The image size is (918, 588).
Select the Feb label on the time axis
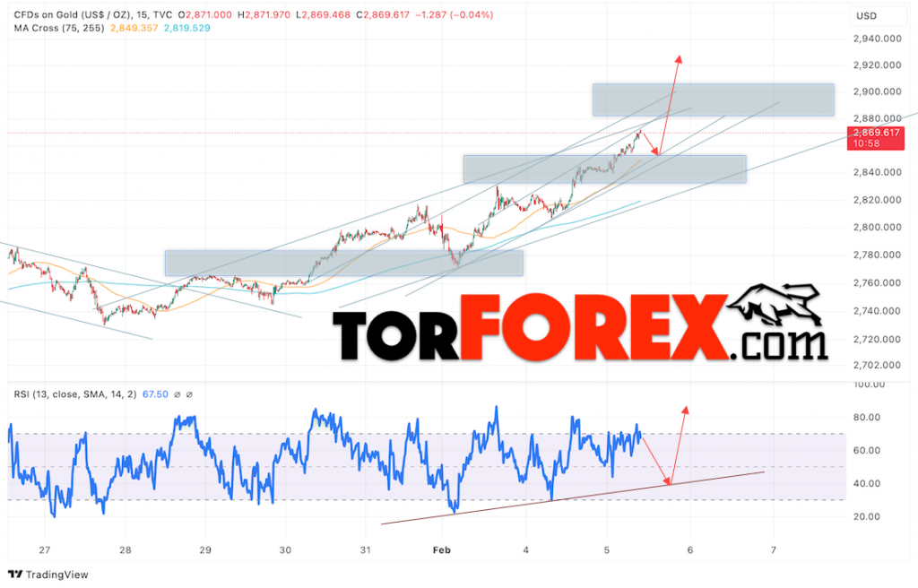[440, 550]
